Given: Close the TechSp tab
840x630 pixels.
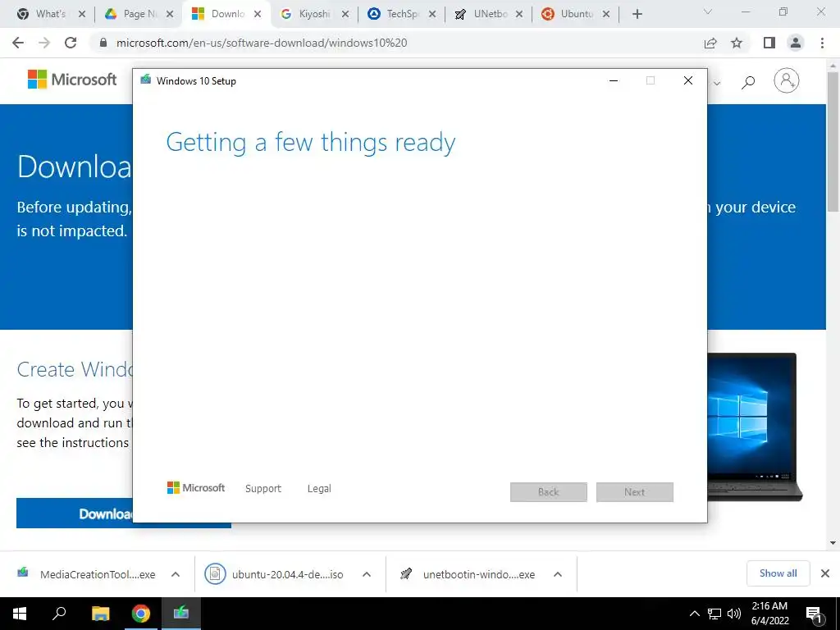Looking at the screenshot, I should (x=431, y=15).
